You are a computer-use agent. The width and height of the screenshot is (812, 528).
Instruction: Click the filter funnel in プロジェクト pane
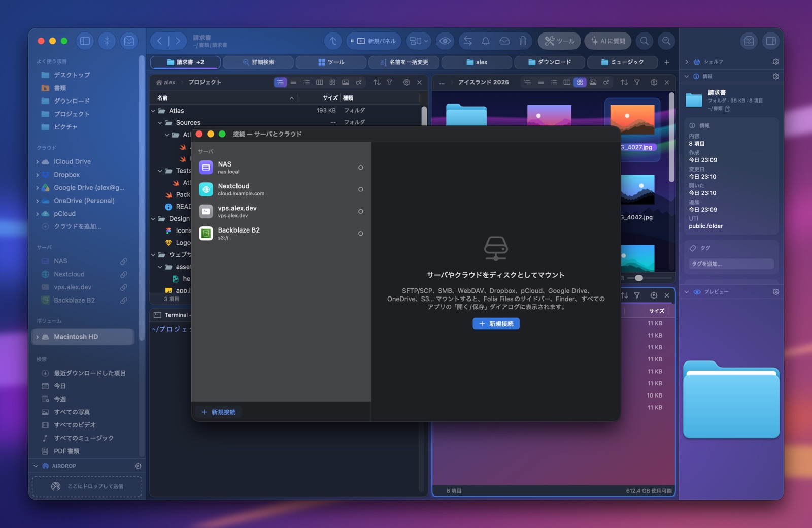pyautogui.click(x=389, y=82)
